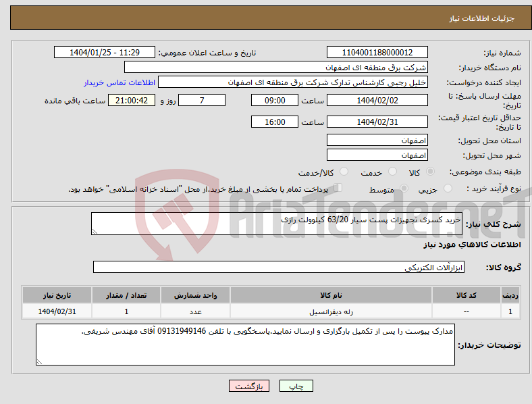Click the delivery city field اصفهان

[x=377, y=155]
